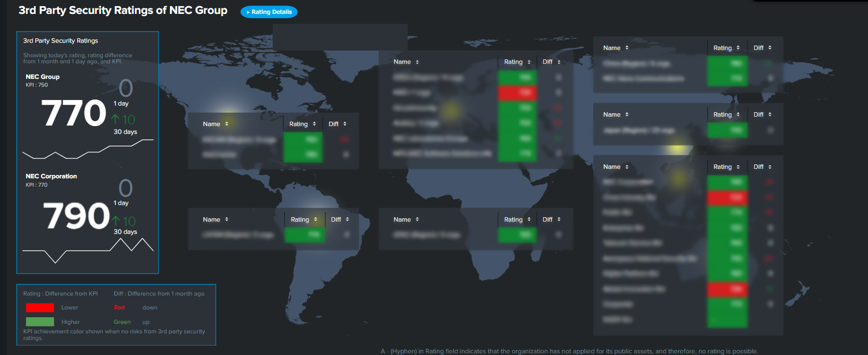Click the red Lower legend swatch
Viewport: 868px width, 355px height.
click(39, 307)
